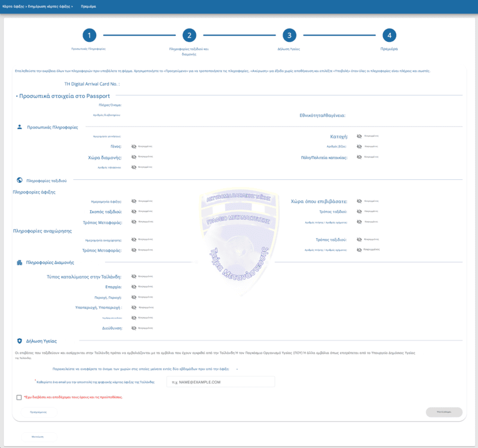Click the 'Πλήρες Όνομα:' label
478x448 pixels.
pyautogui.click(x=110, y=105)
